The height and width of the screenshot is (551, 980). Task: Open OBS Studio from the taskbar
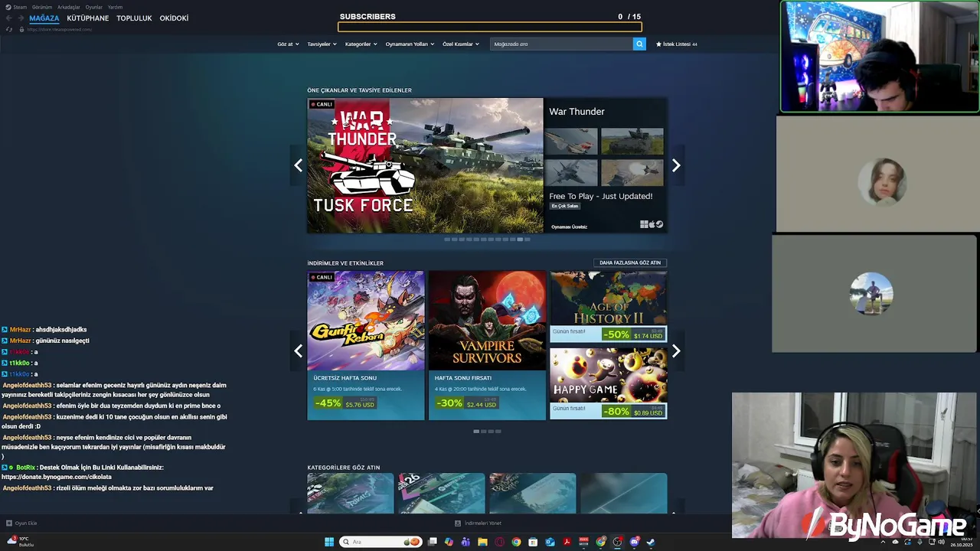coord(617,542)
